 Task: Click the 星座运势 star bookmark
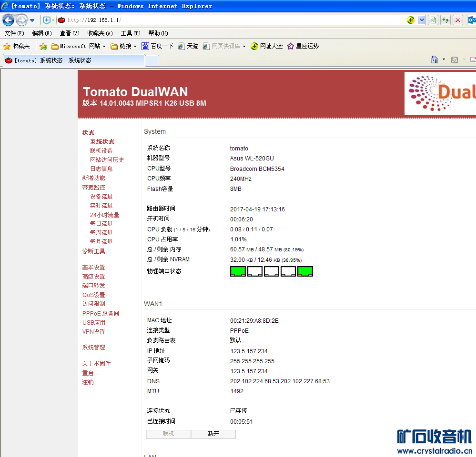click(303, 46)
